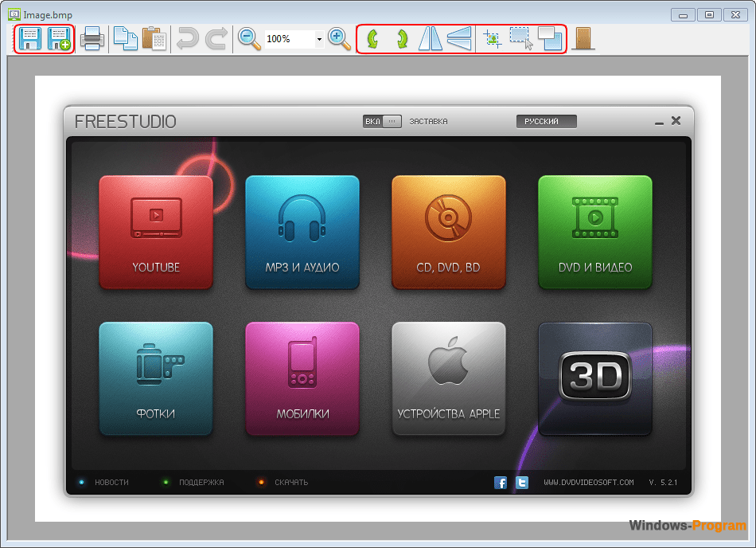Print the current image

(x=92, y=38)
